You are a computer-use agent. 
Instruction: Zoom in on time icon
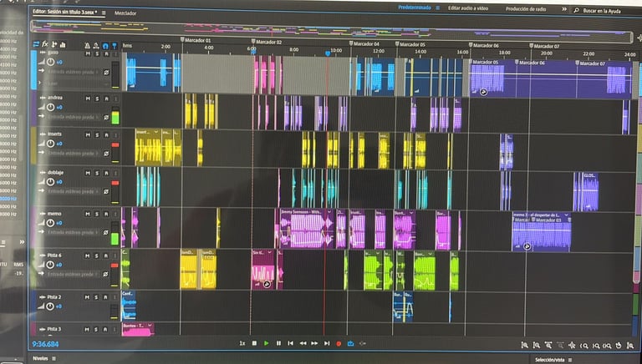pos(548,346)
